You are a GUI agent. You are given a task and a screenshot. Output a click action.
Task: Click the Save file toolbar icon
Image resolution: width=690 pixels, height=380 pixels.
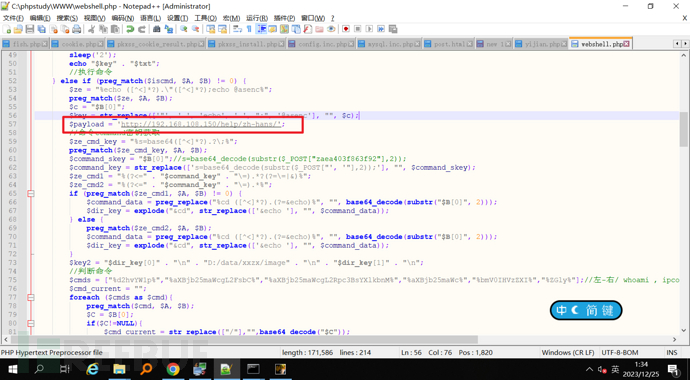(x=30, y=29)
